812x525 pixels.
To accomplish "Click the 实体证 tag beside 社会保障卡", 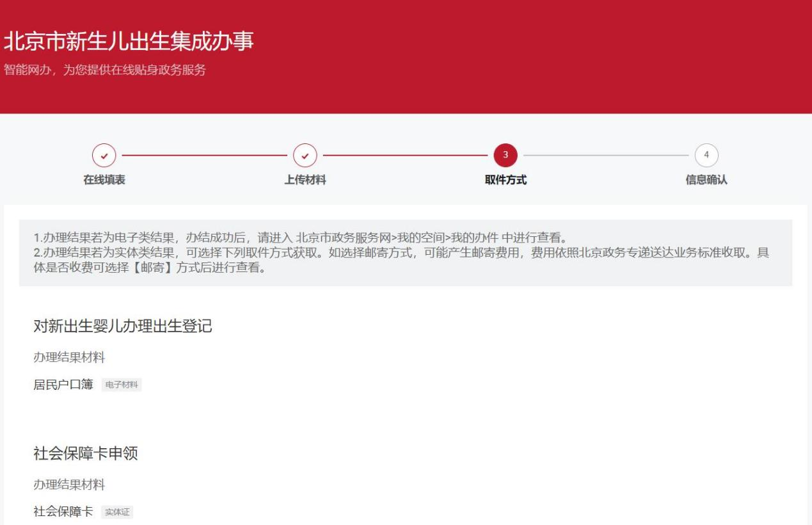I will click(x=117, y=512).
